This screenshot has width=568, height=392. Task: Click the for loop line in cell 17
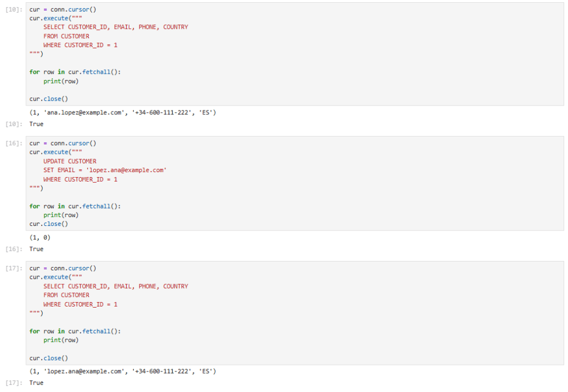75,331
